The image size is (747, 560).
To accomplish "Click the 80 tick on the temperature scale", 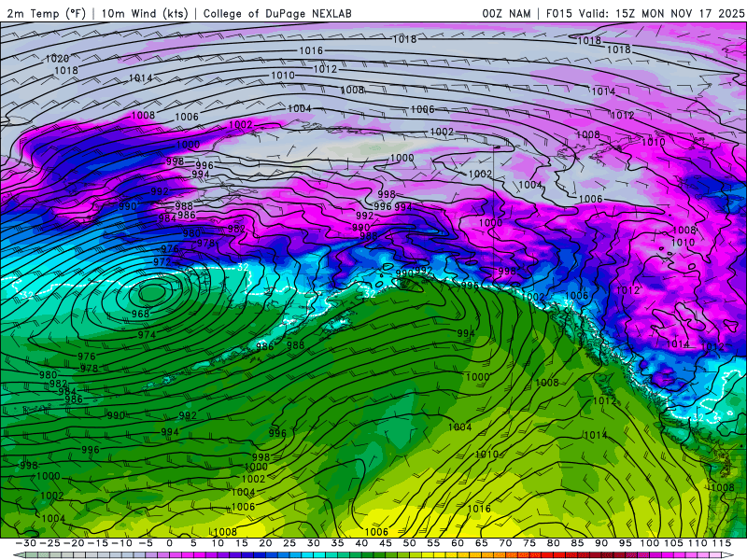I will 553,543.
